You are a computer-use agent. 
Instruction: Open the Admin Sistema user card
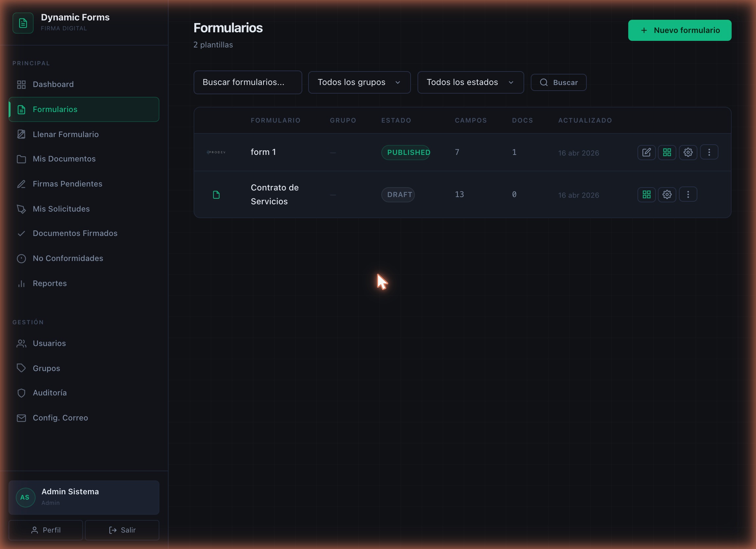(x=84, y=497)
